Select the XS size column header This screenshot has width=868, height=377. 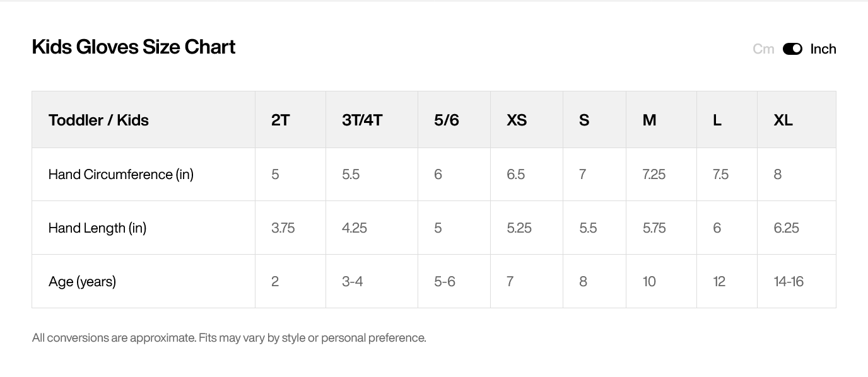[517, 120]
